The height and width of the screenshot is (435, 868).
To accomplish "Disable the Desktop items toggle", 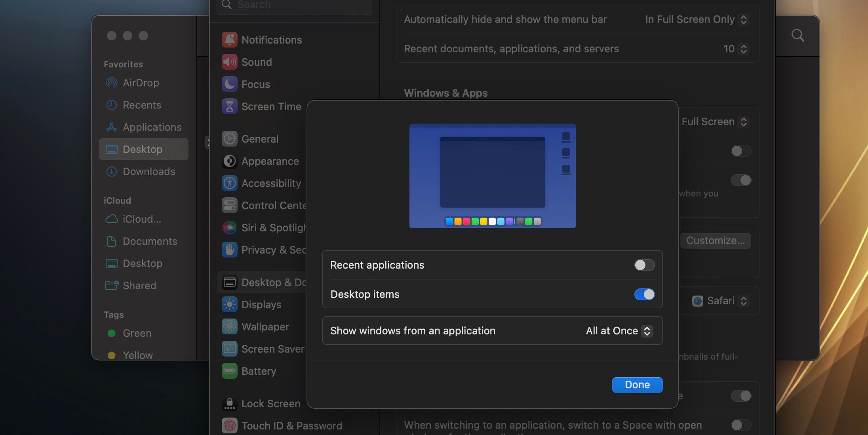I will 644,294.
